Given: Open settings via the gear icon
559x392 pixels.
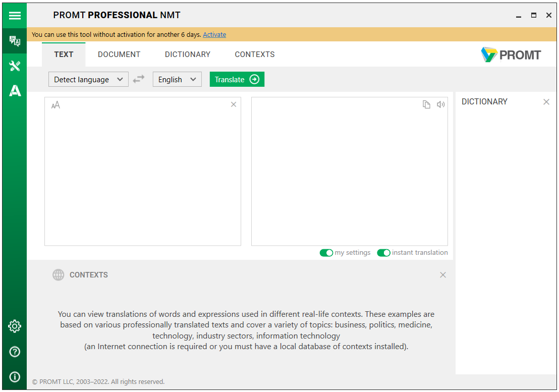Looking at the screenshot, I should 15,326.
